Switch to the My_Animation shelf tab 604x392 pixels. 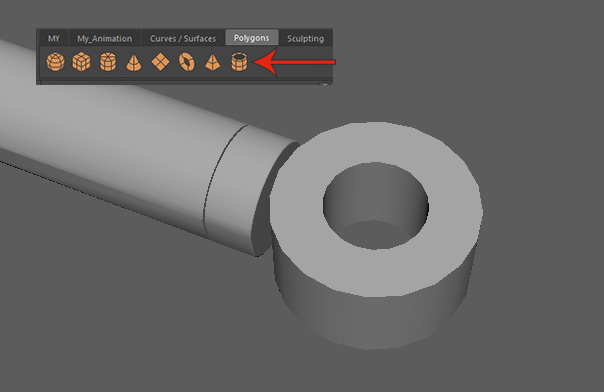[x=104, y=39]
